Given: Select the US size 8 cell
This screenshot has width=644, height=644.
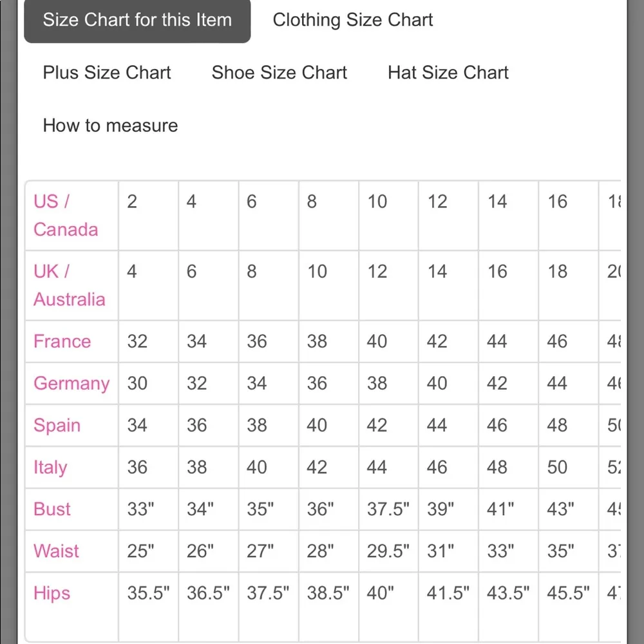Looking at the screenshot, I should [x=312, y=202].
